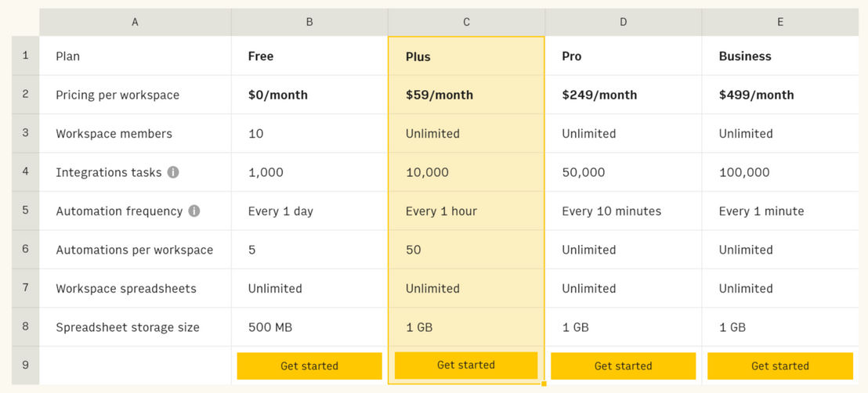The height and width of the screenshot is (393, 868).
Task: Select row 9 header
Action: [26, 366]
